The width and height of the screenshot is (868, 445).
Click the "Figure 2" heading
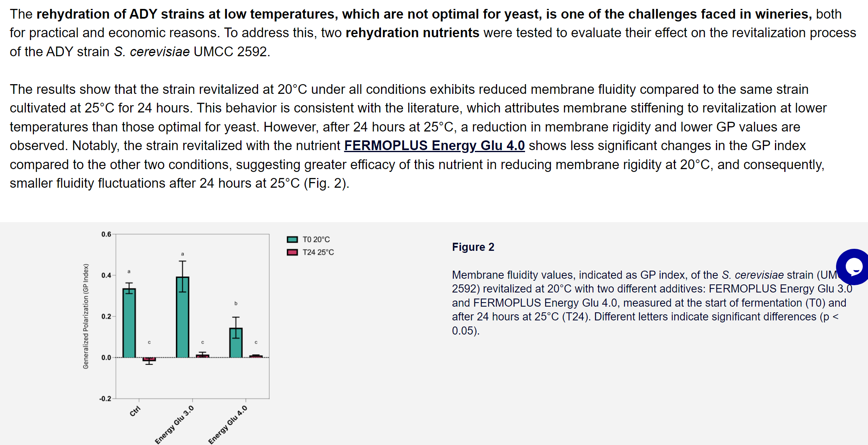pyautogui.click(x=473, y=247)
